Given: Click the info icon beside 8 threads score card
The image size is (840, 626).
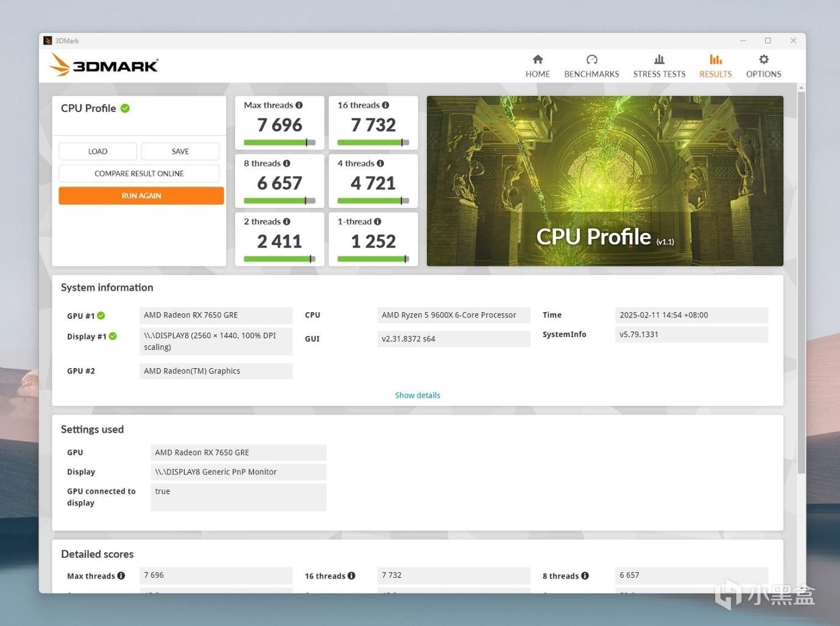Looking at the screenshot, I should point(287,163).
